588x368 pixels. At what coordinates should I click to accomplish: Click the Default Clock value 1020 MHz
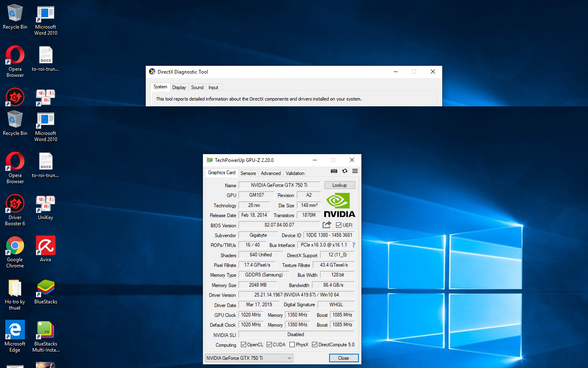point(251,325)
